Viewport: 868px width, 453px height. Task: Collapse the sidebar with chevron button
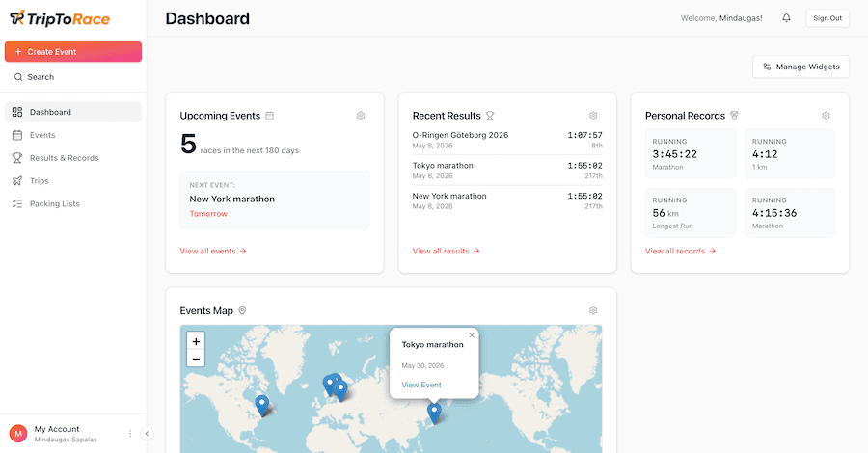pyautogui.click(x=147, y=434)
